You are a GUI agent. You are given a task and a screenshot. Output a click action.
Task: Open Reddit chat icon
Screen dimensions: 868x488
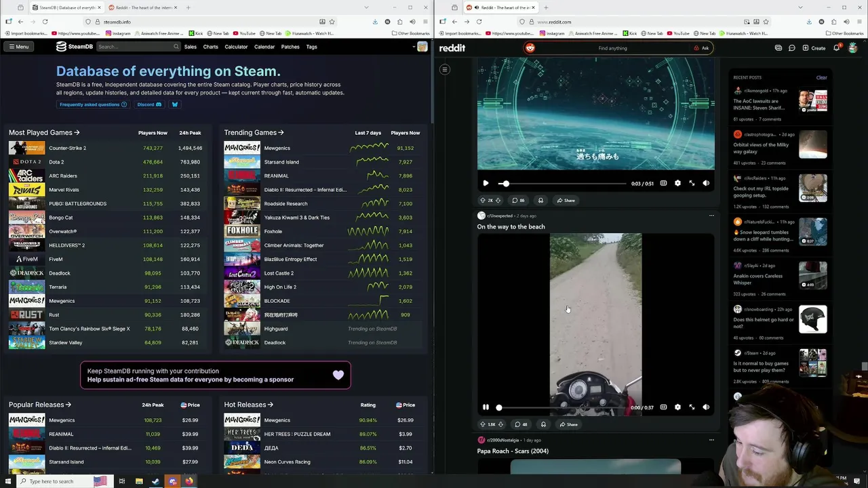[x=791, y=48]
